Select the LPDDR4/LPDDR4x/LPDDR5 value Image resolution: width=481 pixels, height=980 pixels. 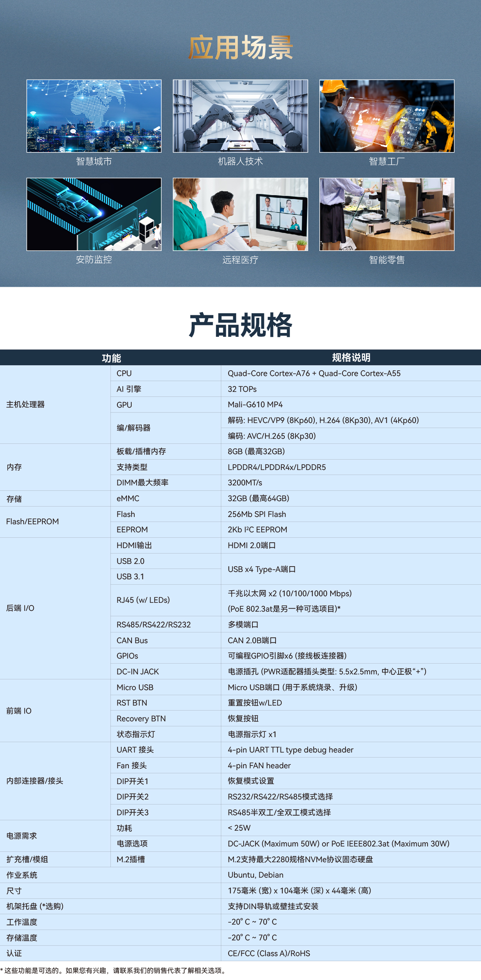[x=277, y=467]
